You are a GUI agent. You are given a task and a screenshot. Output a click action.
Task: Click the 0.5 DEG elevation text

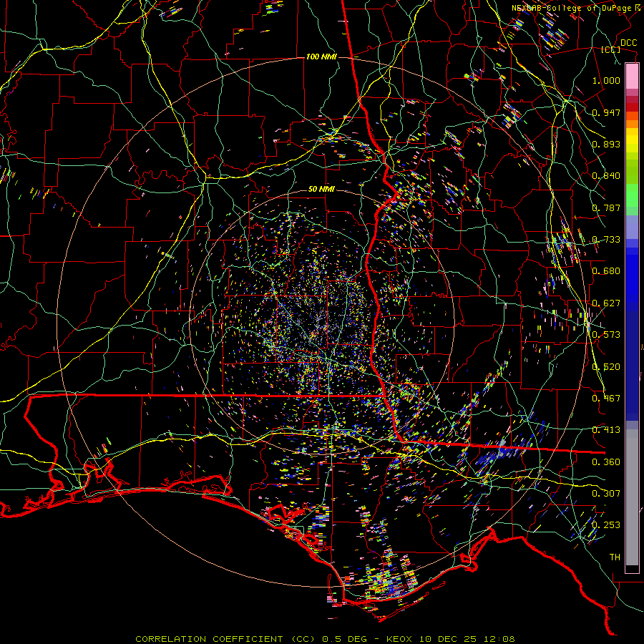[x=346, y=639]
